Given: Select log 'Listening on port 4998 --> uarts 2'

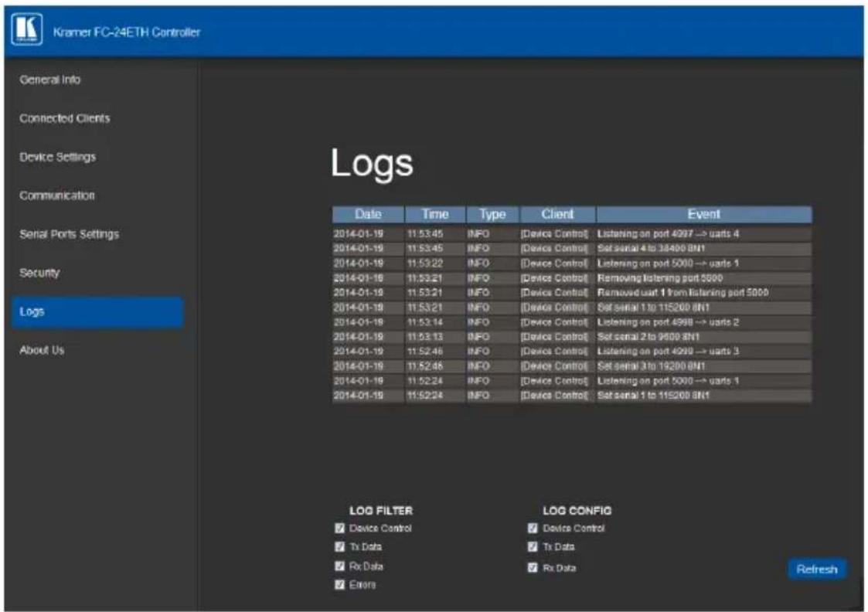Looking at the screenshot, I should point(572,322).
